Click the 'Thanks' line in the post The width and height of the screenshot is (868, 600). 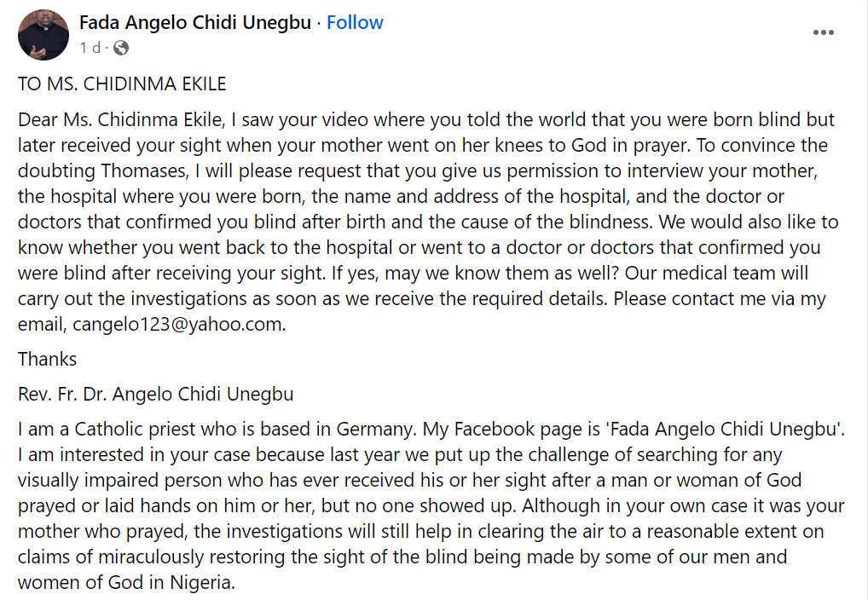[48, 359]
